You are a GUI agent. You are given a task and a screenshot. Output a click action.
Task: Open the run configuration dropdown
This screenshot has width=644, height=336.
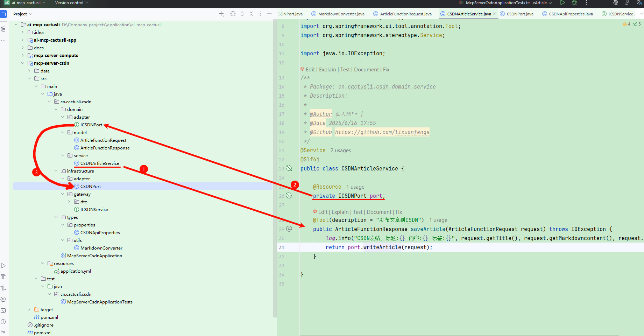point(505,3)
